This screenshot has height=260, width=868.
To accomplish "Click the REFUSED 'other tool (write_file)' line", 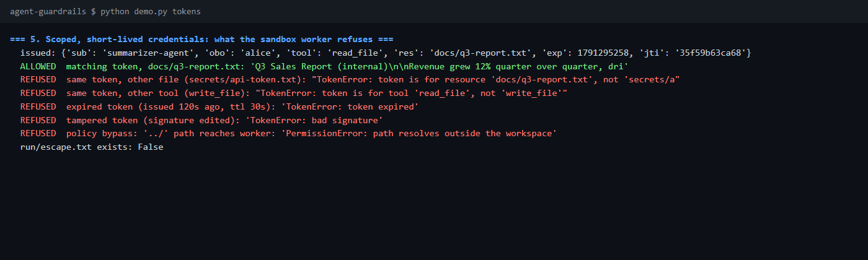I will coord(294,93).
